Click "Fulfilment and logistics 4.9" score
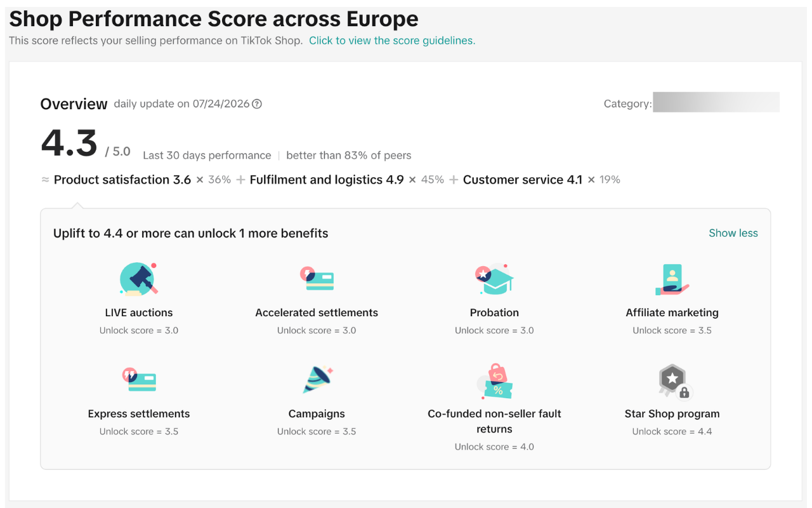Viewport: 812px width, 508px height. (327, 180)
